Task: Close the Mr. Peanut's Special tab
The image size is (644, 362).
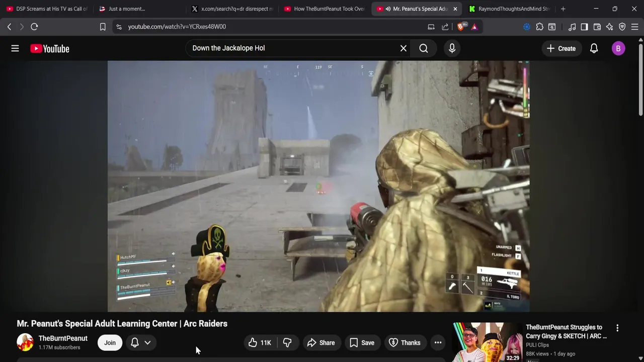Action: click(455, 9)
